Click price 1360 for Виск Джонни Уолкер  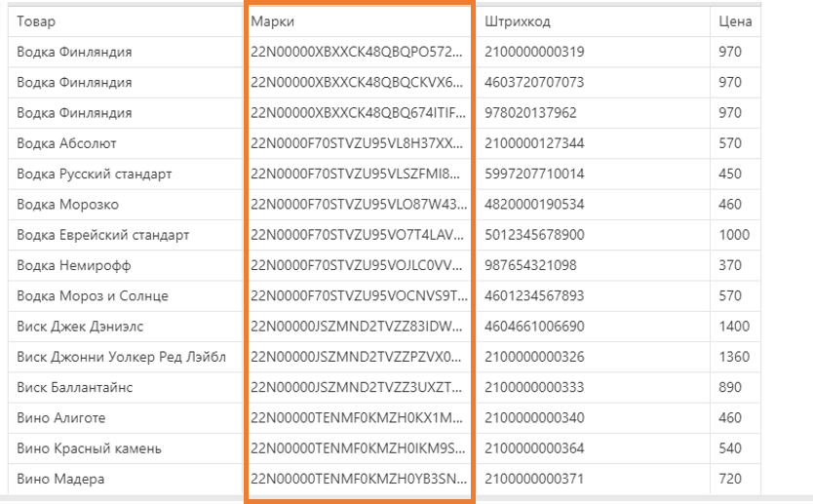pos(734,357)
